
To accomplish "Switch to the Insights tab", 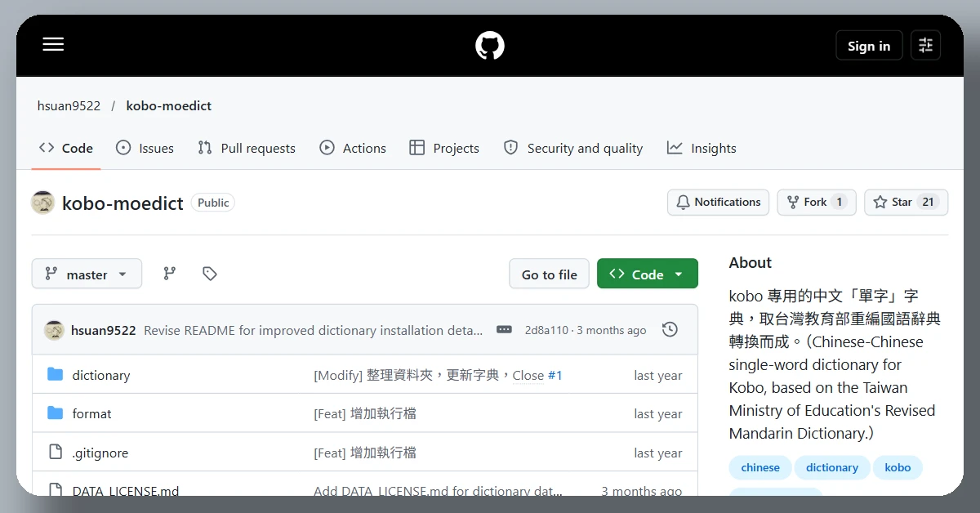I will [x=702, y=148].
